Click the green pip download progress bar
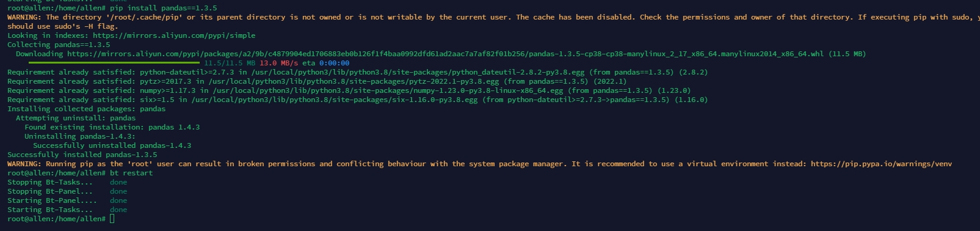Image resolution: width=980 pixels, height=231 pixels. tap(114, 62)
